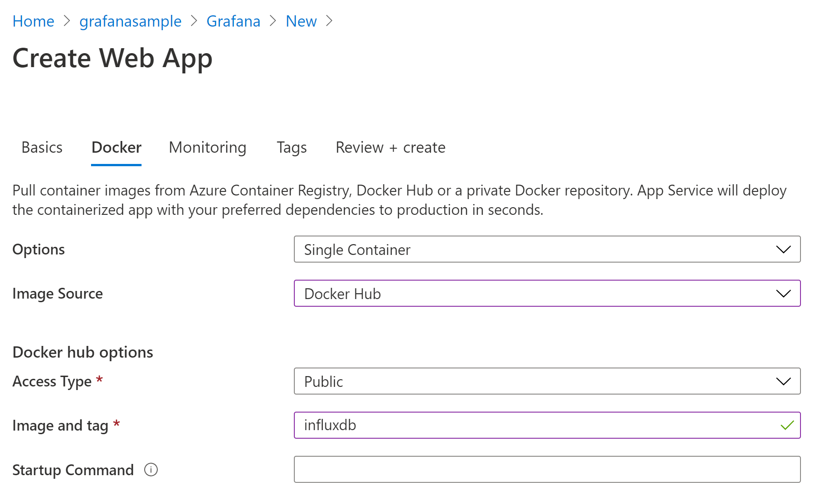Switch to the Basics tab
Viewport: 814px width, 504px height.
pos(42,147)
